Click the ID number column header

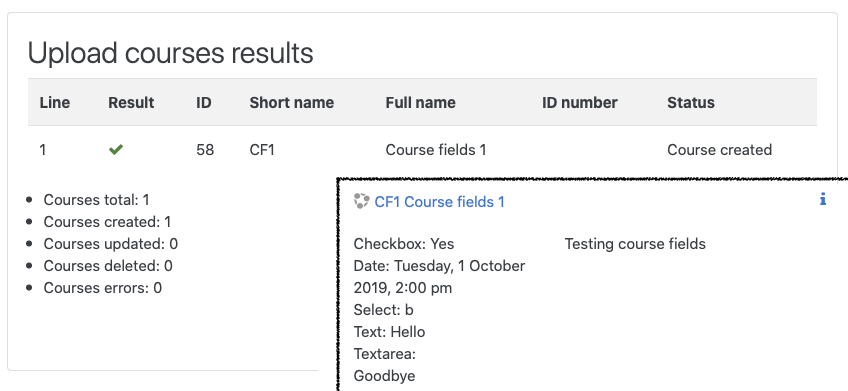tap(580, 103)
